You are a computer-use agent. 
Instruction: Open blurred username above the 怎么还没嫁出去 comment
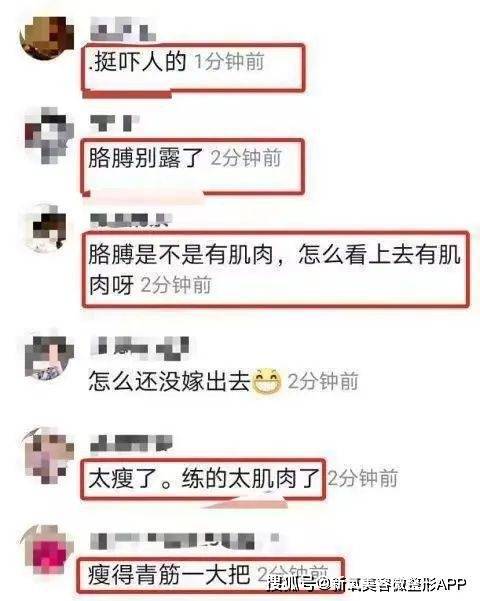click(140, 348)
